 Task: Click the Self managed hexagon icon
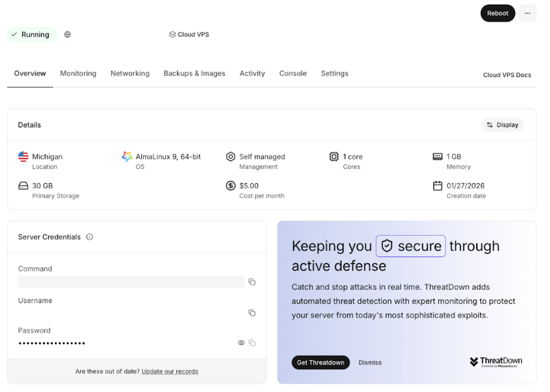click(230, 156)
